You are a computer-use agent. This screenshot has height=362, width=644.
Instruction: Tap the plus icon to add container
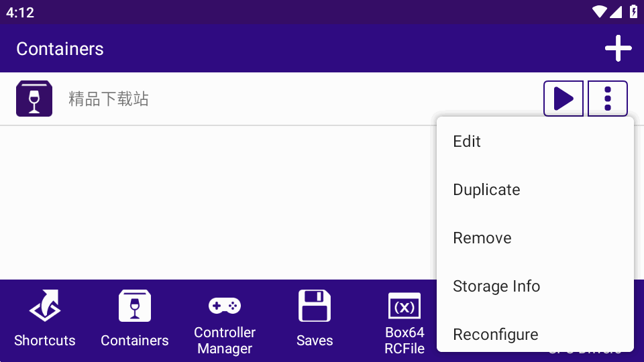pyautogui.click(x=618, y=48)
